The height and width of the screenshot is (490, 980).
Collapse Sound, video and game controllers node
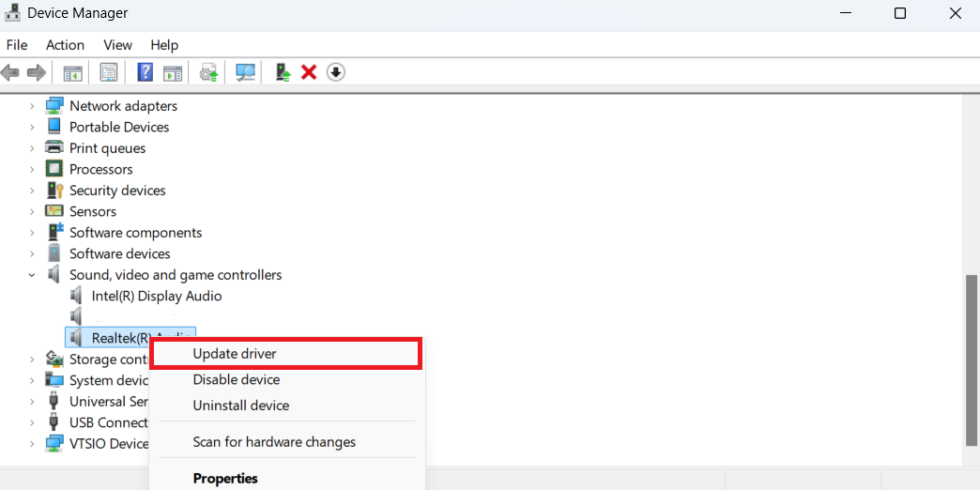pyautogui.click(x=32, y=275)
